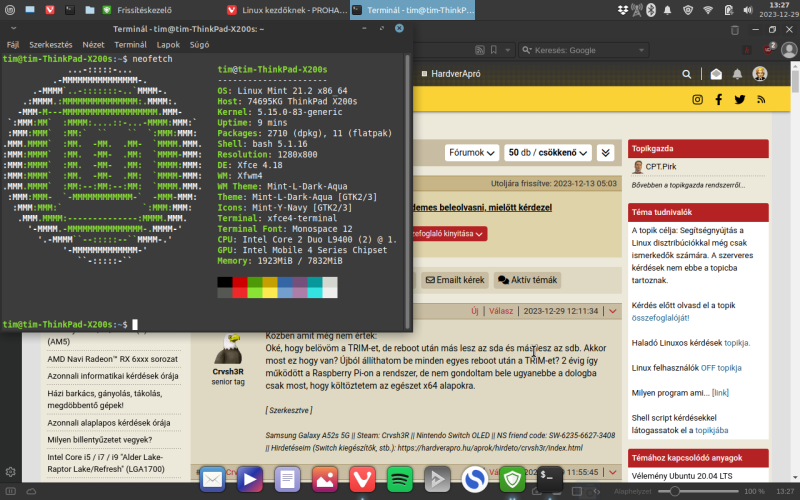Open the Súgó menu in the terminal
Image resolution: width=800 pixels, height=500 pixels.
[x=199, y=45]
